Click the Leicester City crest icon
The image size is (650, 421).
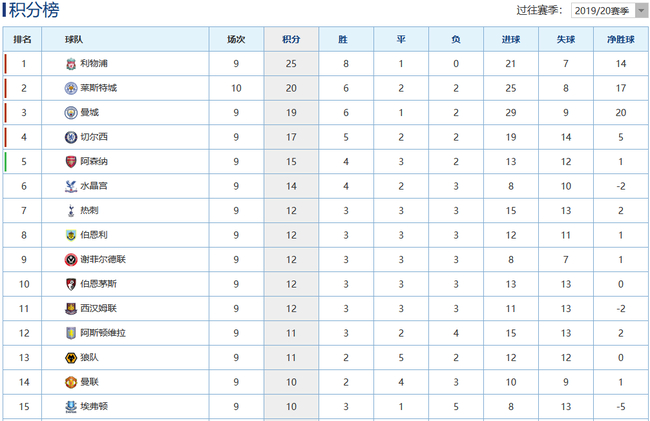click(70, 88)
